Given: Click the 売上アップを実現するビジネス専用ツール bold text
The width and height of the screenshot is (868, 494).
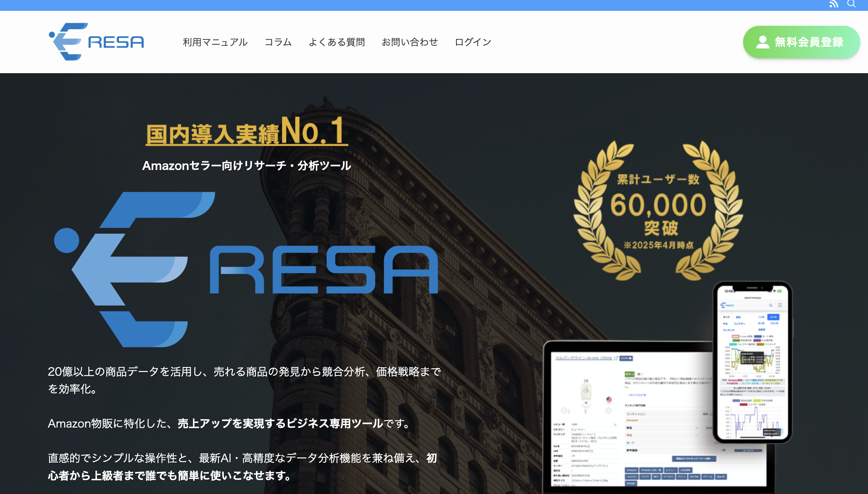Looking at the screenshot, I should coord(280,424).
